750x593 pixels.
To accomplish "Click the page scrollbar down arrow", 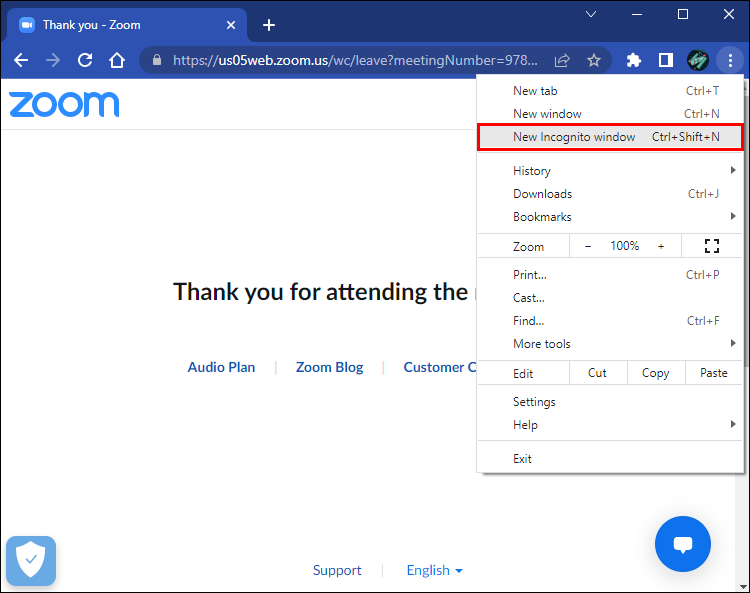I will 743,586.
